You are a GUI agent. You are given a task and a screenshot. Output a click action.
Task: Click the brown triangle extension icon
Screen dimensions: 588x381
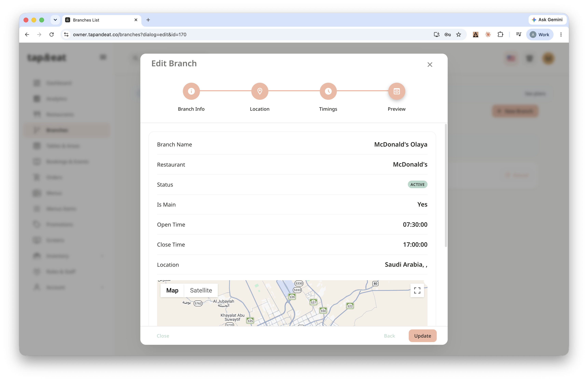475,35
